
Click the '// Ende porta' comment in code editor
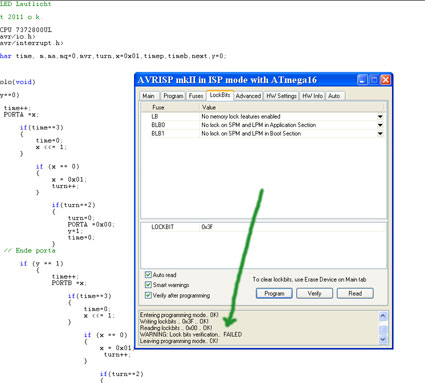pos(29,251)
